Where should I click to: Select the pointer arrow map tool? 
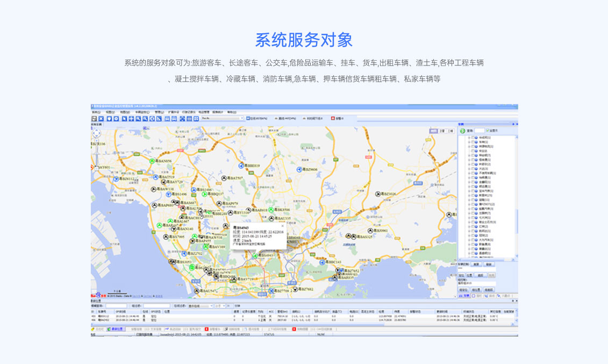pyautogui.click(x=124, y=119)
